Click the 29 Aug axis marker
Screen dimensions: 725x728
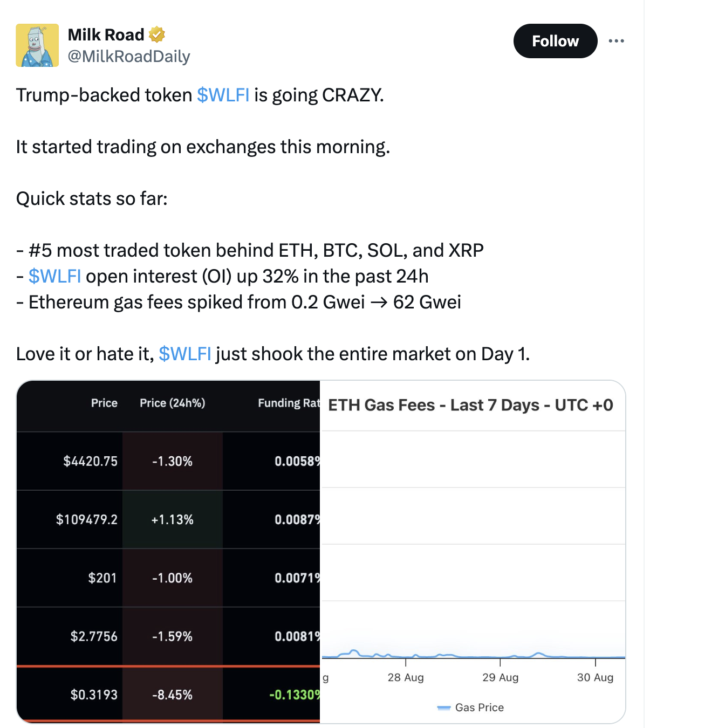pyautogui.click(x=500, y=677)
